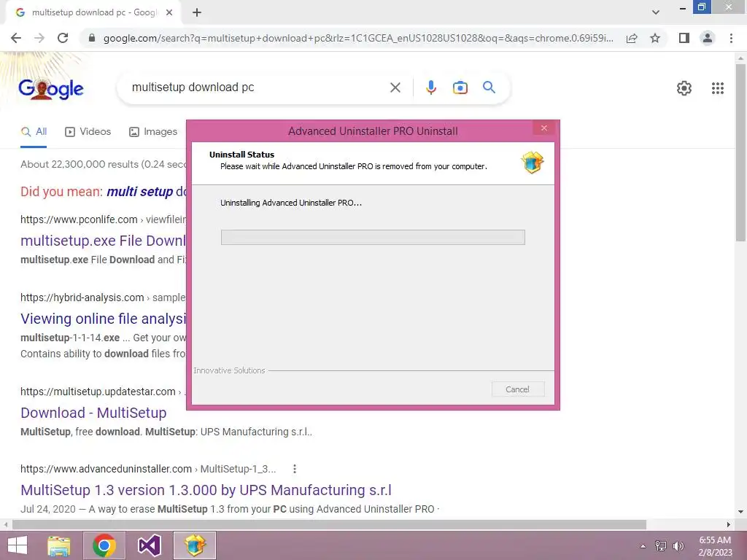The image size is (747, 560).
Task: Reload the Google search page
Action: (x=63, y=38)
